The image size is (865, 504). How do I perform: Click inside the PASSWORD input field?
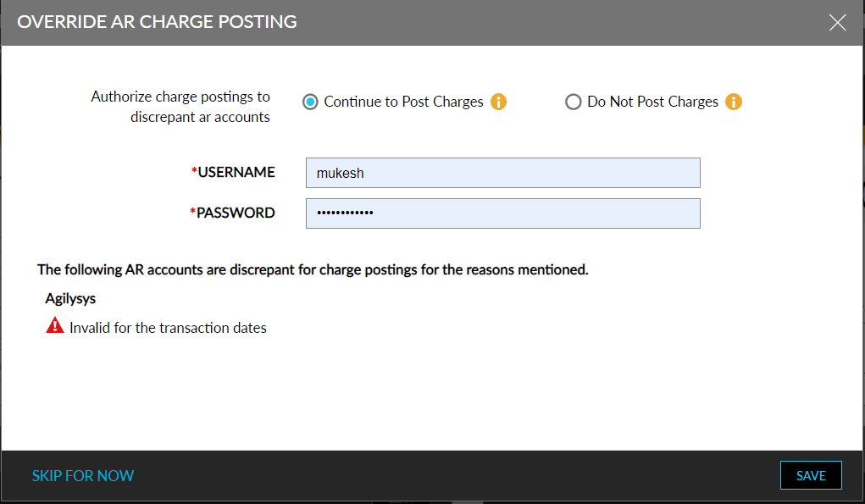coord(502,213)
